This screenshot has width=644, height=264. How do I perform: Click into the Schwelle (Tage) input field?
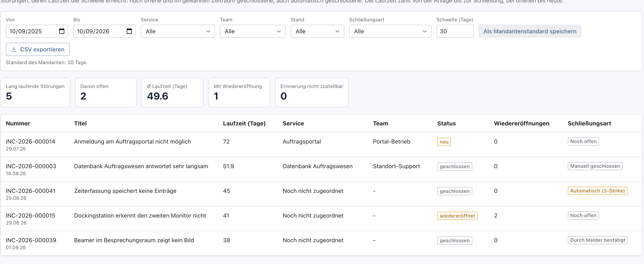(x=455, y=31)
